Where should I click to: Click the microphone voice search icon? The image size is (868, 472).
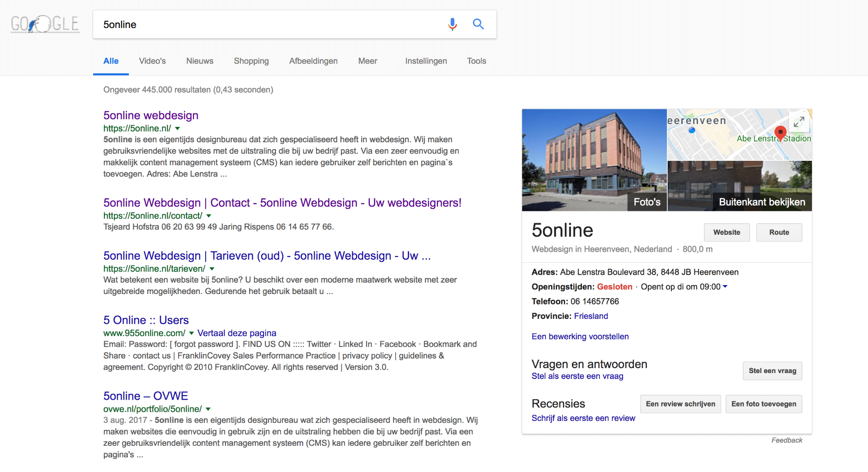452,24
